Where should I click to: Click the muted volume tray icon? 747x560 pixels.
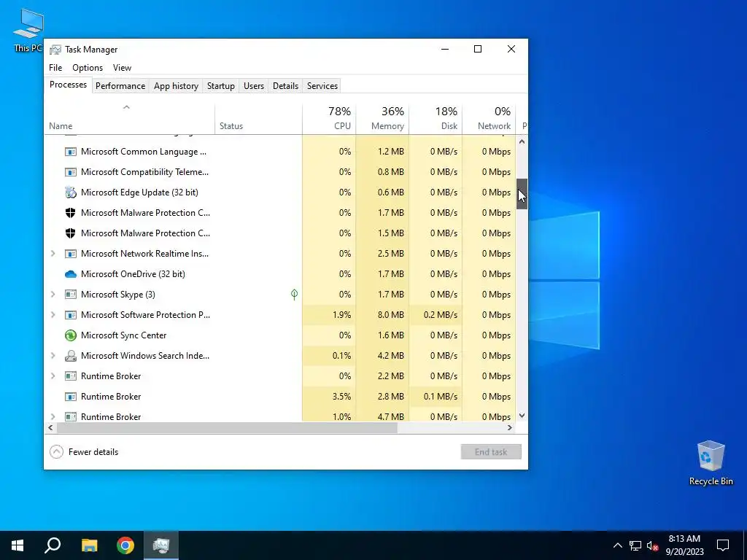pyautogui.click(x=652, y=545)
